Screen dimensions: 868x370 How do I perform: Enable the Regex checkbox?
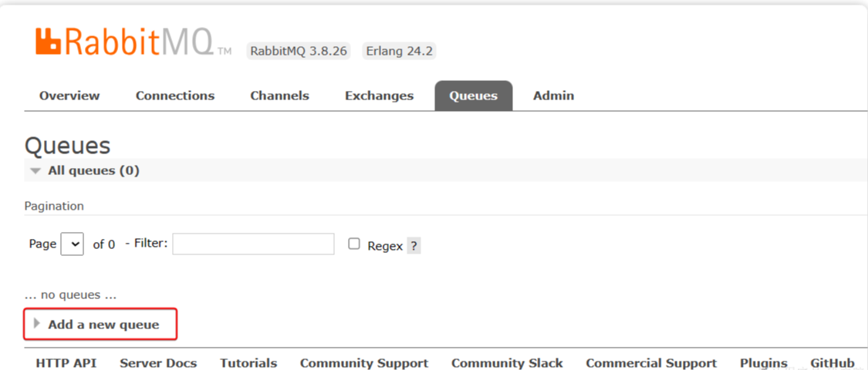pyautogui.click(x=354, y=244)
